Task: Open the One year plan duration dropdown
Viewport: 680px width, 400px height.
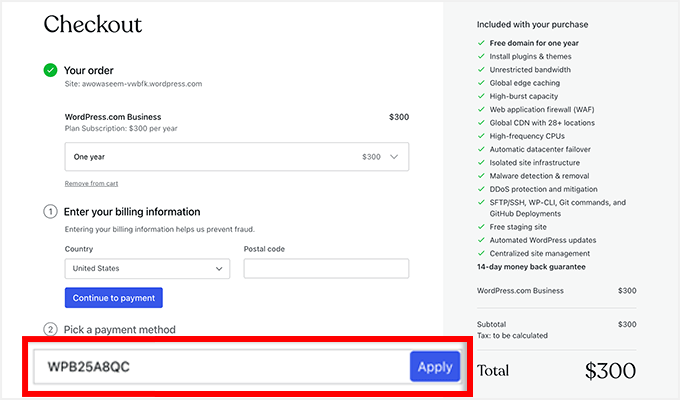Action: click(x=236, y=157)
